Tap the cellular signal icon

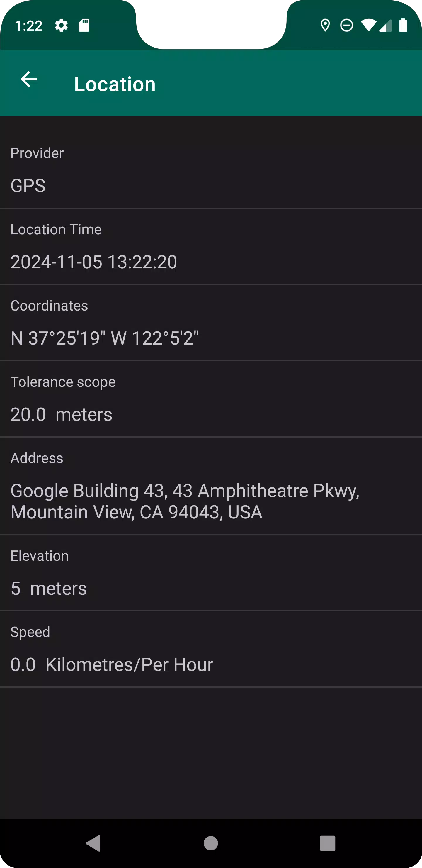click(x=385, y=25)
